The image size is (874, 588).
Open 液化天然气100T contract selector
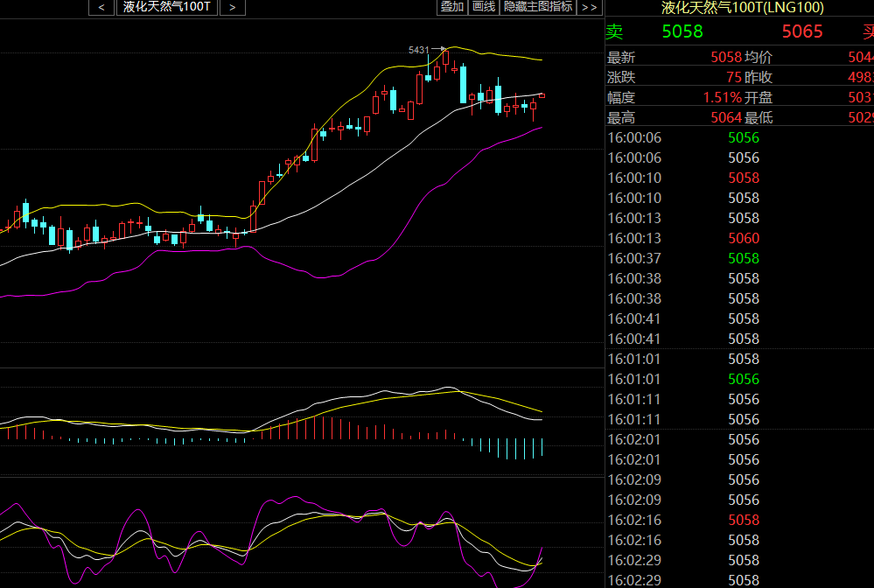click(166, 7)
